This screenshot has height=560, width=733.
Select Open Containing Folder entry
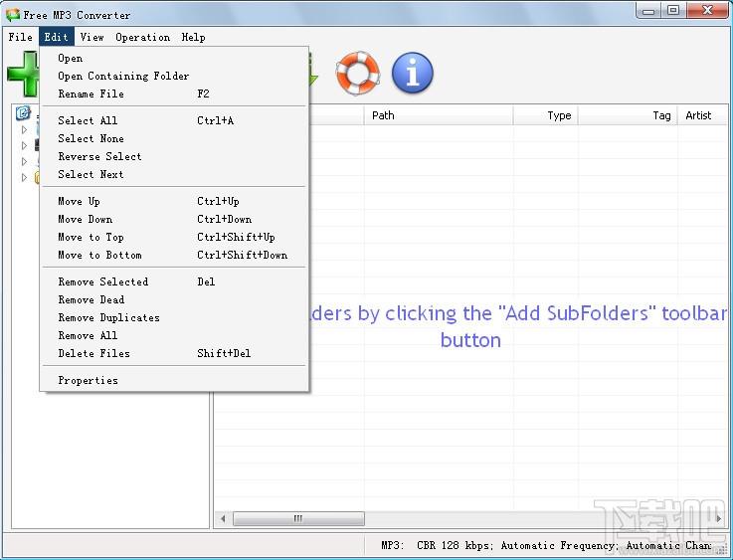[174, 76]
